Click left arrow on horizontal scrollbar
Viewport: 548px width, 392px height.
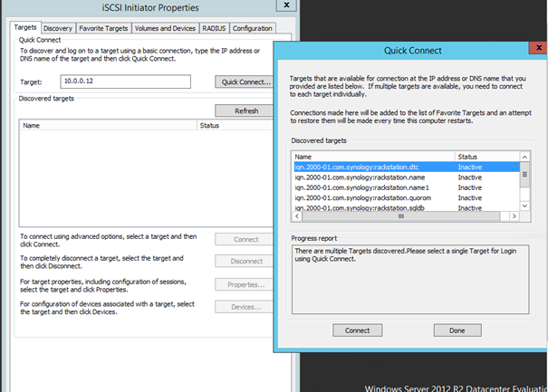[x=297, y=217]
